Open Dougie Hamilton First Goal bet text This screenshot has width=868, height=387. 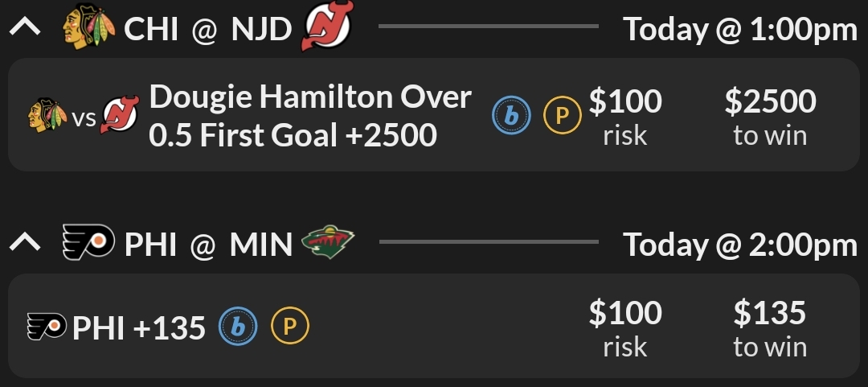tap(309, 116)
